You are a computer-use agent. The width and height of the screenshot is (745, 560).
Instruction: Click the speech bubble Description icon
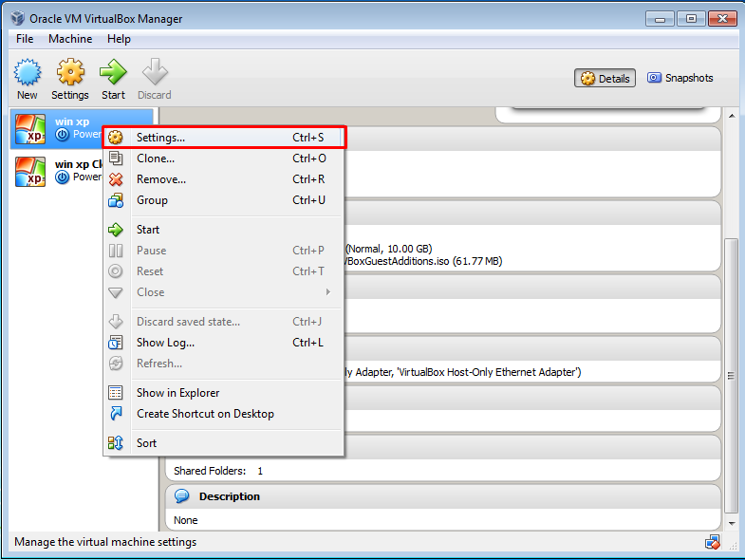[x=181, y=496]
